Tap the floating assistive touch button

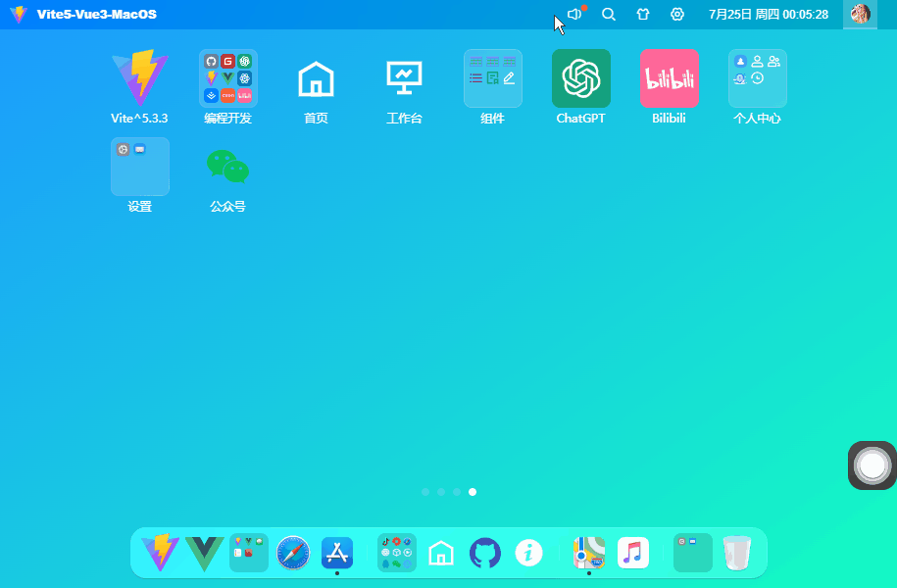[872, 465]
